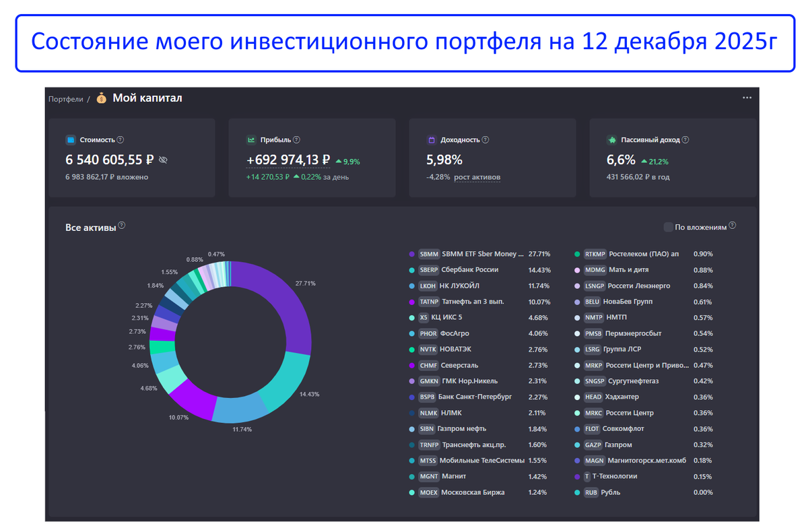The height and width of the screenshot is (532, 808).
Task: Enable the По вложениям checkbox
Action: click(x=669, y=227)
